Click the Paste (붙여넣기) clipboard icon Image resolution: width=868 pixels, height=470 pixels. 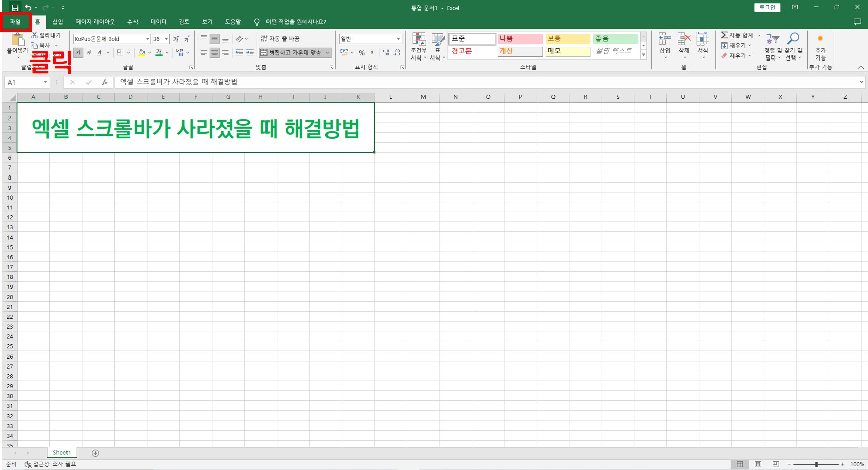18,40
